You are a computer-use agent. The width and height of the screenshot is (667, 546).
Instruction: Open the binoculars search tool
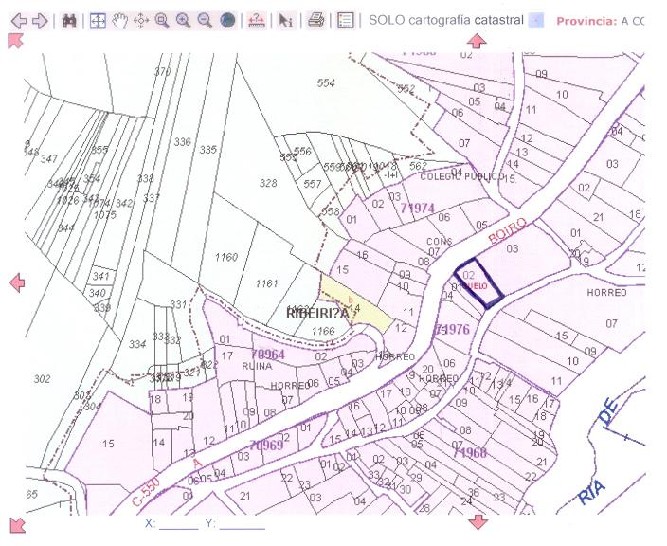(x=69, y=20)
